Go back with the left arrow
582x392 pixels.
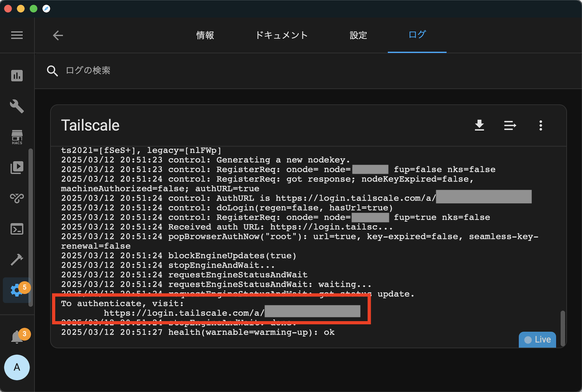tap(58, 35)
